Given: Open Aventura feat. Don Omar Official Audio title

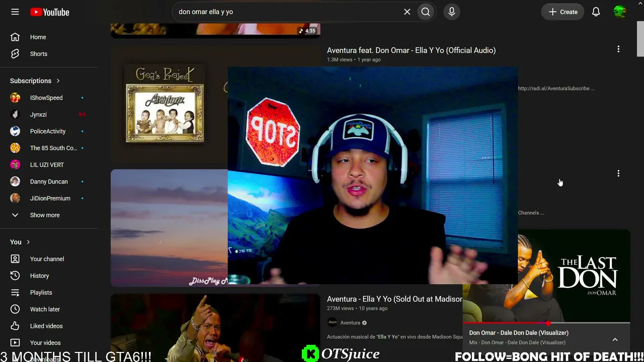Looking at the screenshot, I should coord(411,50).
